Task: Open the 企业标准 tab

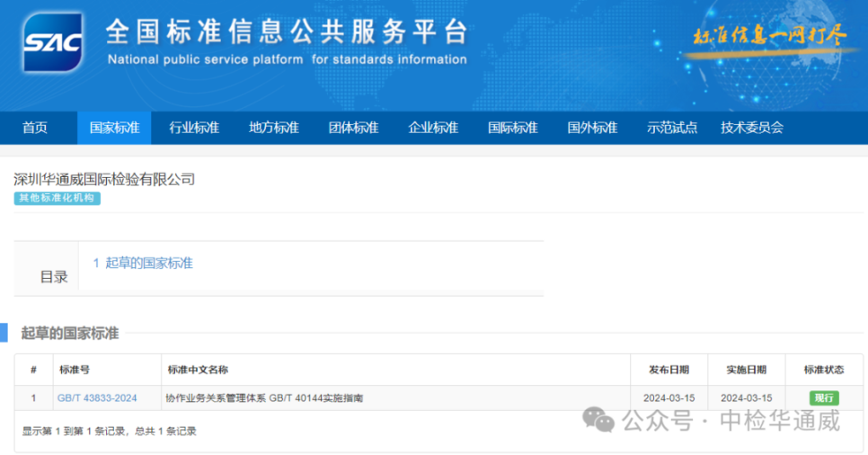Action: [x=433, y=128]
